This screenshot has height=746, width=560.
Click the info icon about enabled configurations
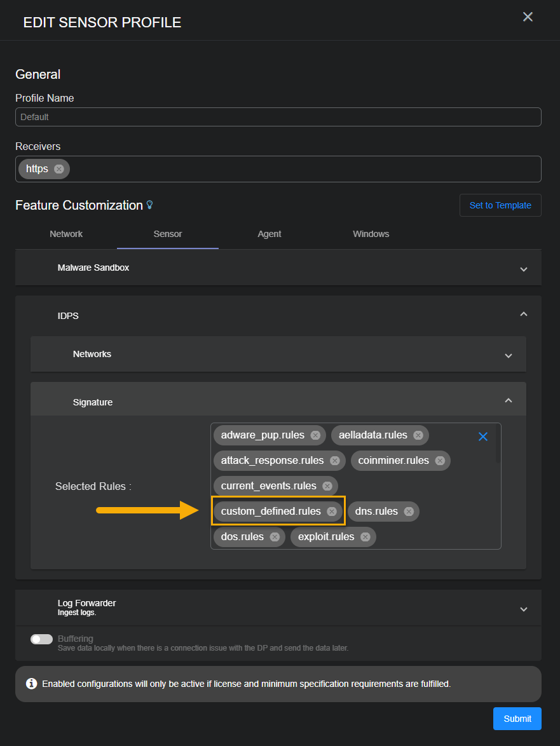31,684
